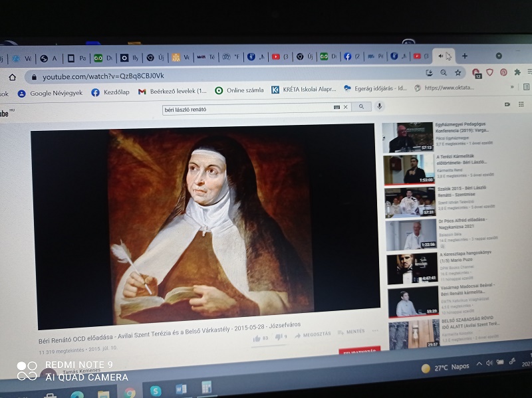Open a new browser tab with the plus icon

coord(465,56)
